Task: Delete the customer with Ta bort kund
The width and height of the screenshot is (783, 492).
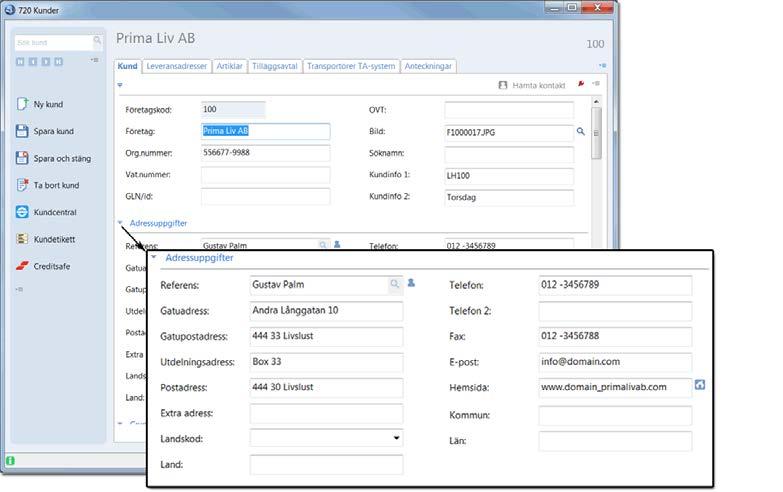Action: [47, 185]
